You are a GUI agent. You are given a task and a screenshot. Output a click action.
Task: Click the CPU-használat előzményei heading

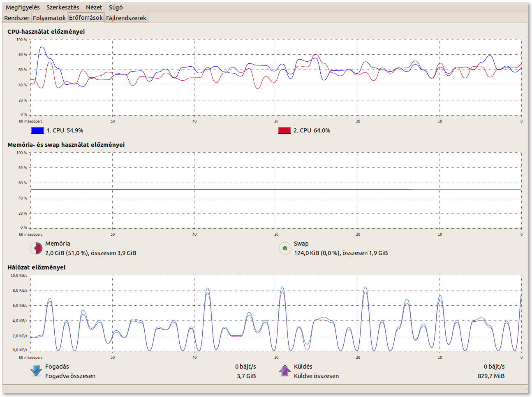coord(46,32)
